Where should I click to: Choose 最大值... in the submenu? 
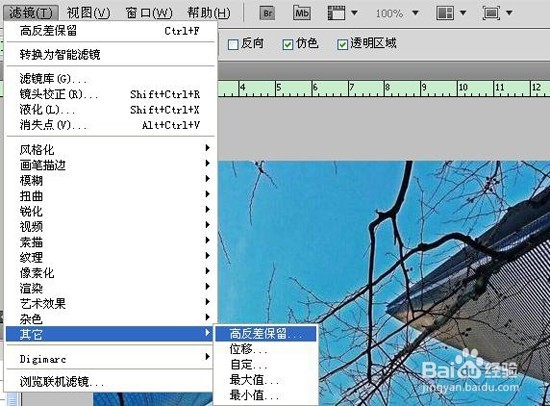pyautogui.click(x=266, y=380)
